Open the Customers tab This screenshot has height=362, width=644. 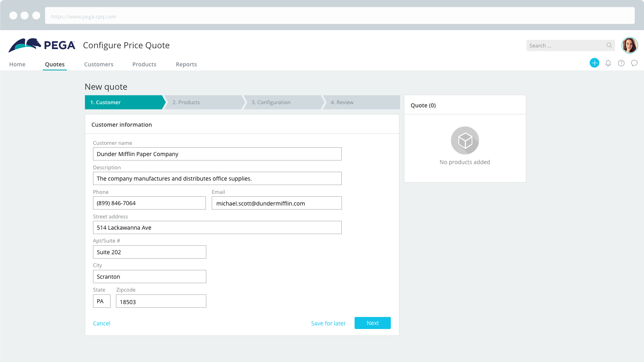[x=99, y=64]
